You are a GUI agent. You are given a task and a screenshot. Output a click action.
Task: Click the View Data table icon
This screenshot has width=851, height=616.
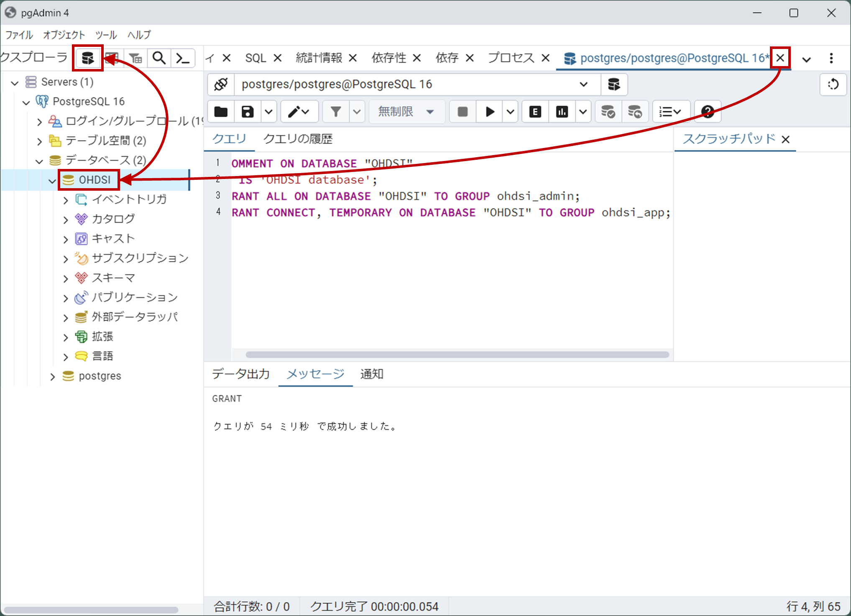(x=112, y=58)
